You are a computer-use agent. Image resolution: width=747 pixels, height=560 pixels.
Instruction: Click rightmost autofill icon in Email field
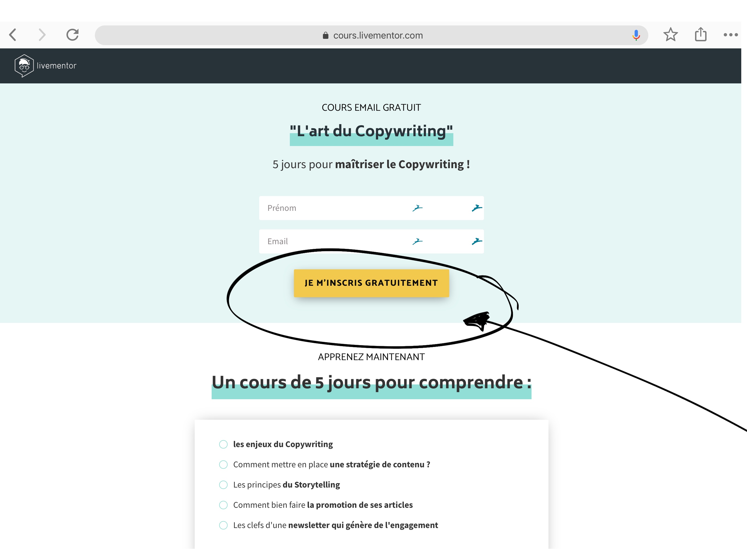pos(477,241)
